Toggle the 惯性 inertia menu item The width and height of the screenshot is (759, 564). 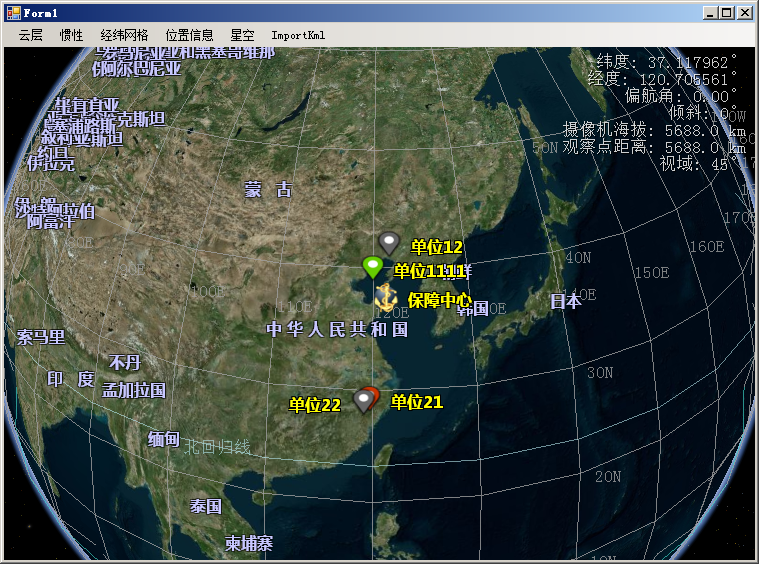pyautogui.click(x=72, y=35)
